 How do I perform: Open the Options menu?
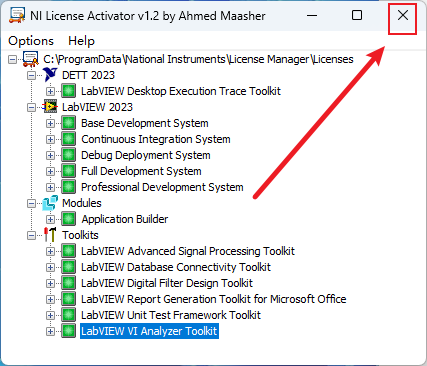[x=31, y=41]
